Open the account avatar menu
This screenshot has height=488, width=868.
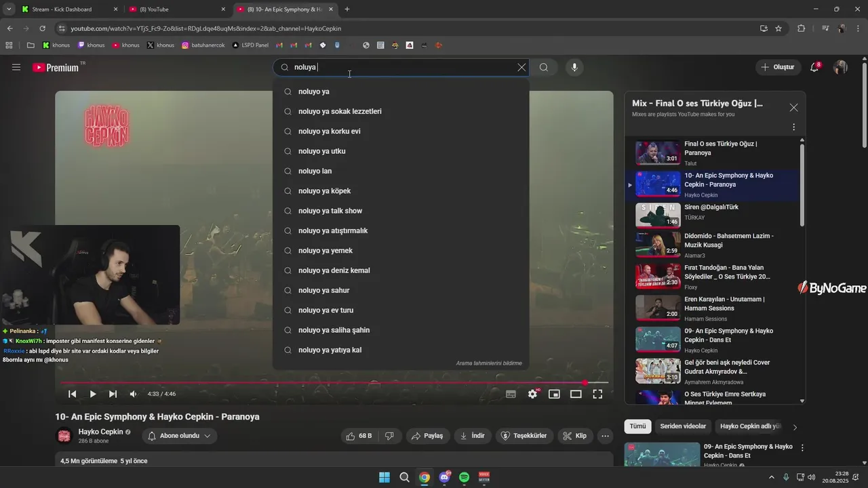click(x=840, y=67)
